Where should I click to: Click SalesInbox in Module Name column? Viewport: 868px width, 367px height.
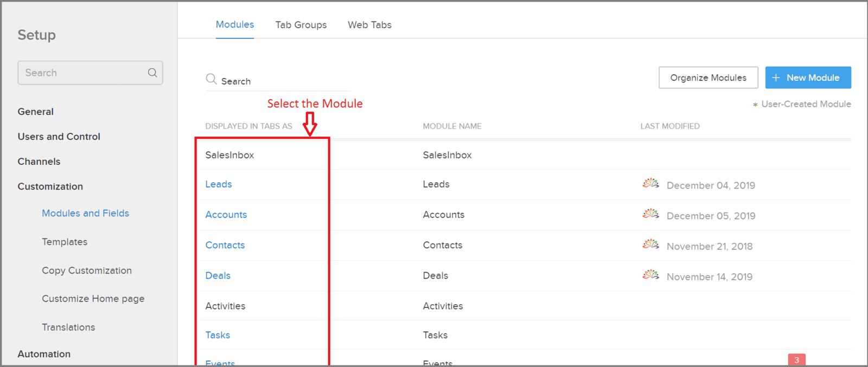coord(448,155)
